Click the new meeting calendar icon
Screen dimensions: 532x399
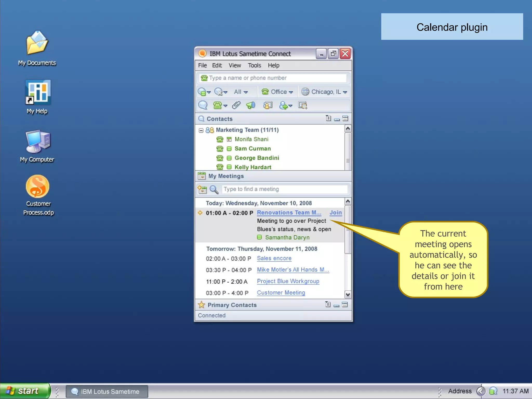(202, 189)
